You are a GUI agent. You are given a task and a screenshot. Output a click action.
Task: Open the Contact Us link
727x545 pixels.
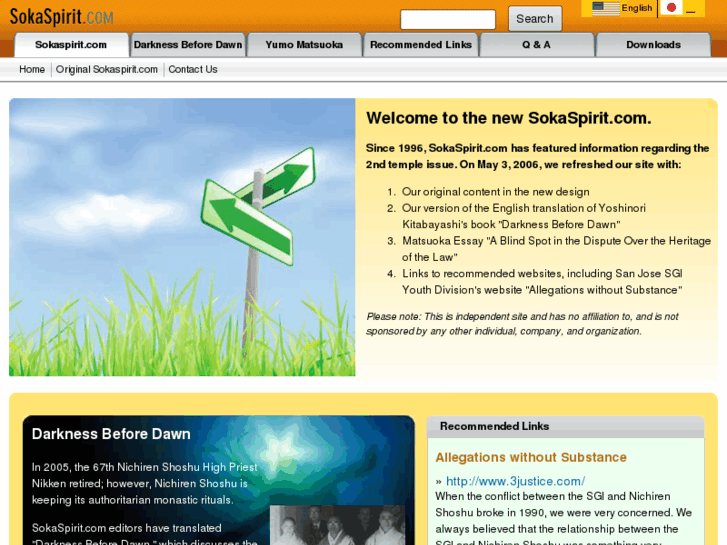193,70
